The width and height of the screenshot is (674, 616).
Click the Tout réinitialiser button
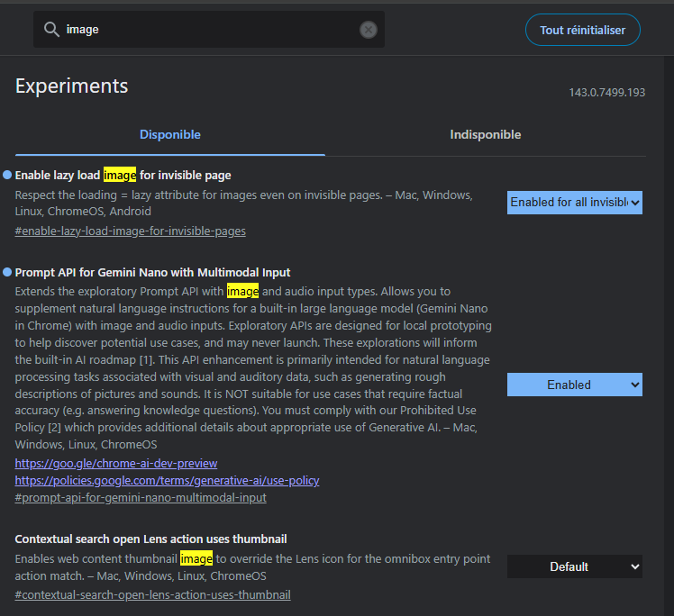coord(582,30)
